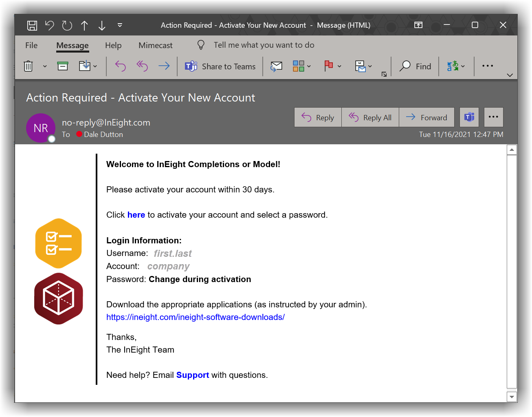Screen dimensions: 532x417
Task: Click the Translate icon
Action: coord(453,66)
